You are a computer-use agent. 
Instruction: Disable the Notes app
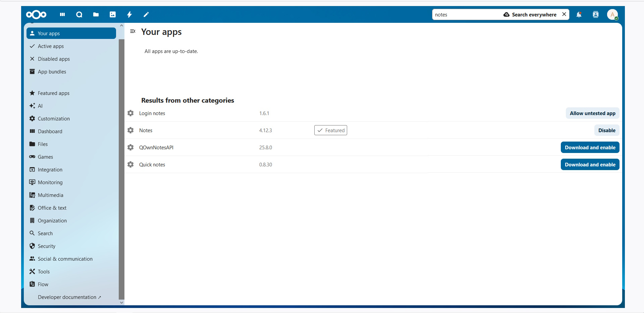(607, 130)
